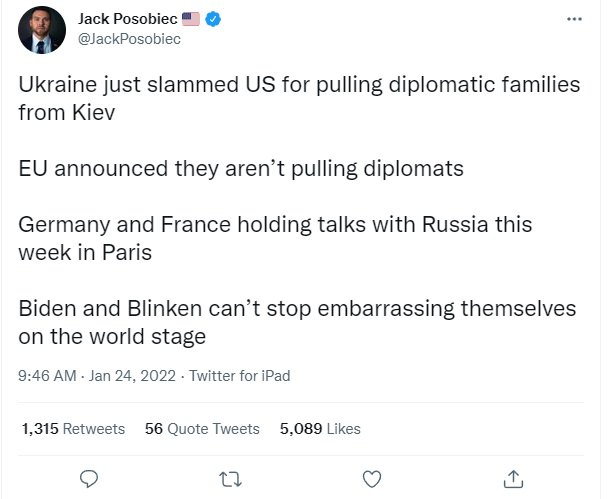Image resolution: width=607 pixels, height=499 pixels.
Task: Like the tweet with the heart icon
Action: (372, 479)
